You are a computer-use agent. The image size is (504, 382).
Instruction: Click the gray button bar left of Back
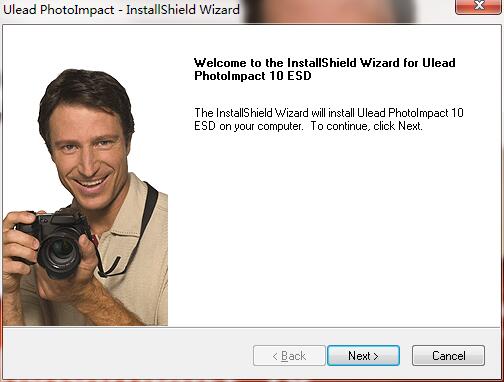pos(127,356)
